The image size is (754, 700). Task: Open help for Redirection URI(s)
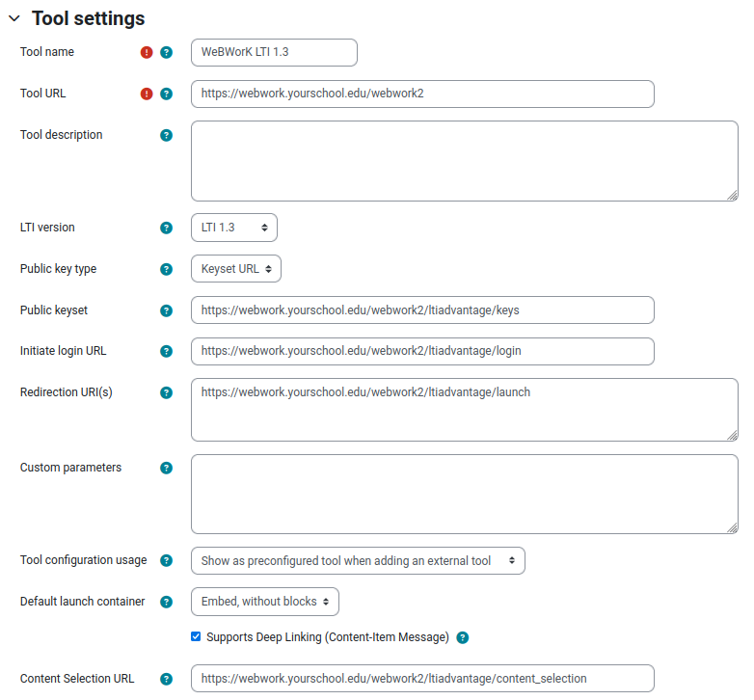[x=167, y=392]
